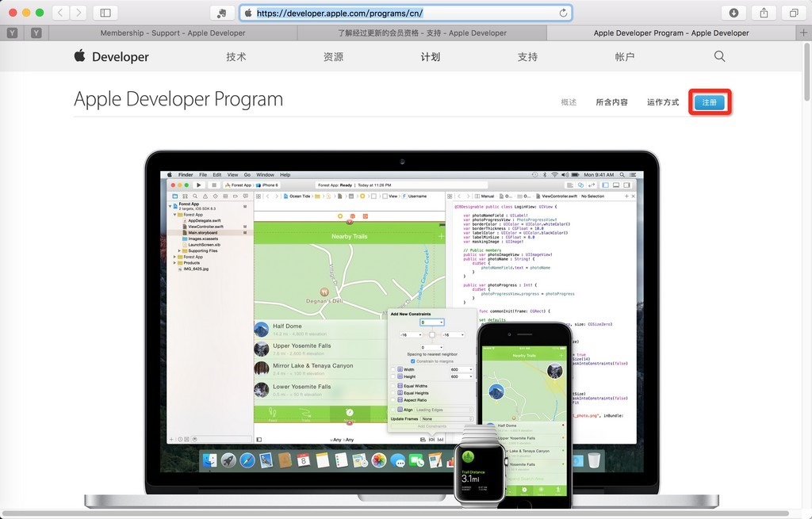The image size is (812, 519).
Task: Switch to Membership - Support tab
Action: (x=172, y=32)
